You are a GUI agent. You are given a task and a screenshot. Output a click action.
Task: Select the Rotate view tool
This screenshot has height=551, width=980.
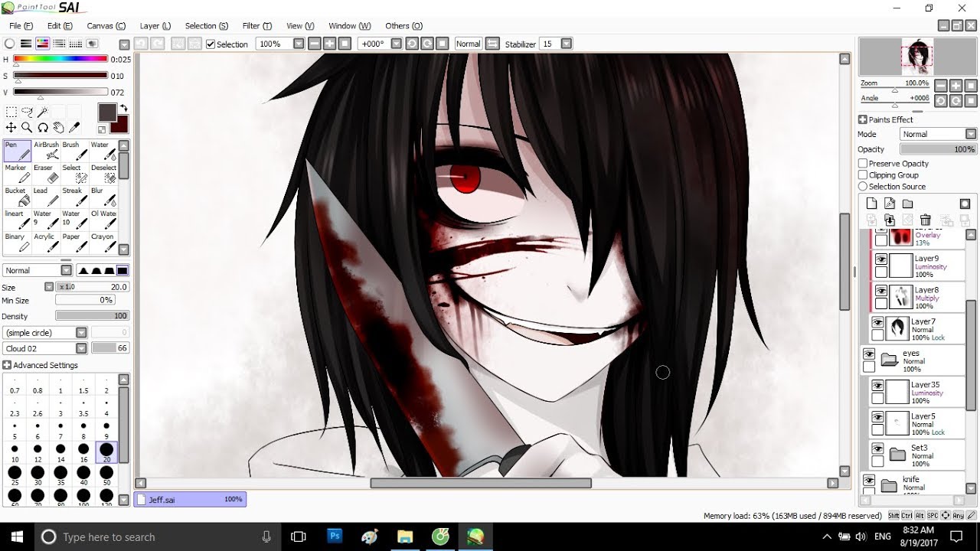pyautogui.click(x=43, y=128)
